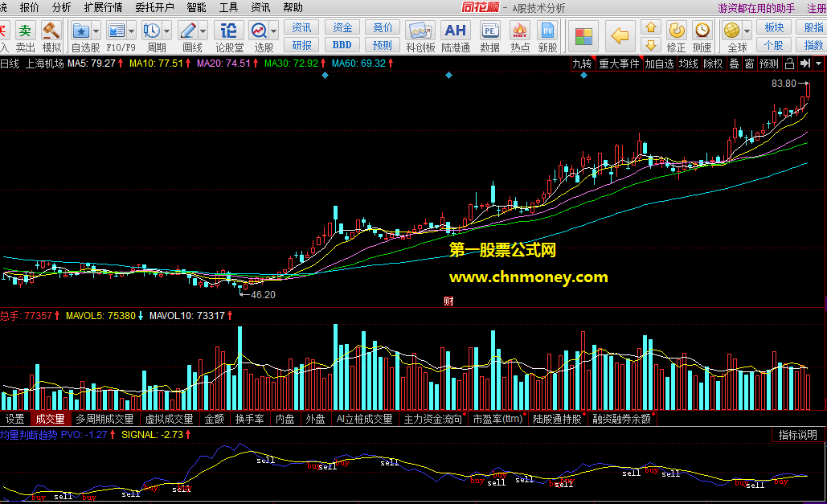This screenshot has height=504, width=827.
Task: Click the 个股 individual stock button
Action: (x=774, y=45)
